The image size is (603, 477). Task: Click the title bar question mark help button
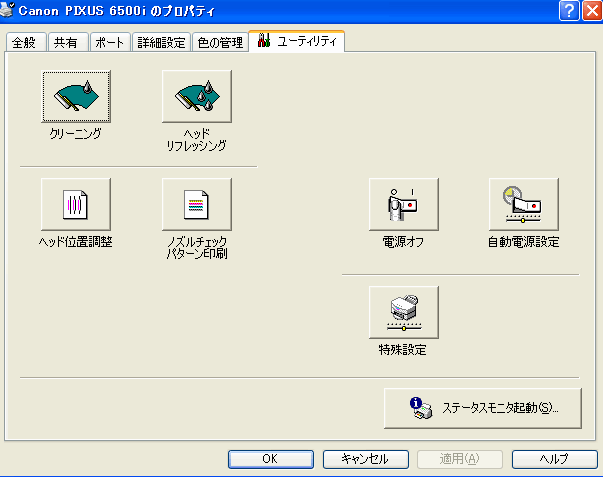tap(569, 10)
